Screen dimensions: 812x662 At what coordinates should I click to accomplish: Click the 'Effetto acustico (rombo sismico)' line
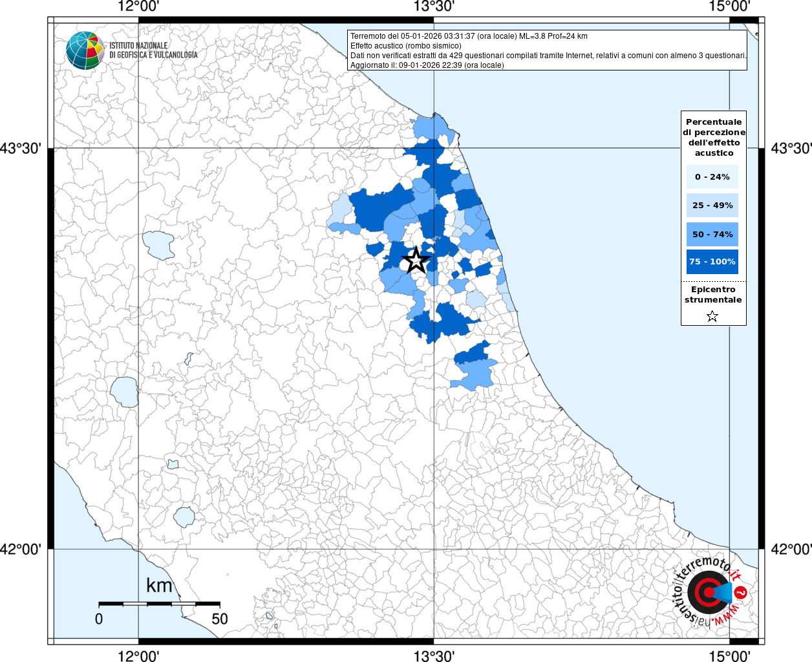pyautogui.click(x=406, y=46)
